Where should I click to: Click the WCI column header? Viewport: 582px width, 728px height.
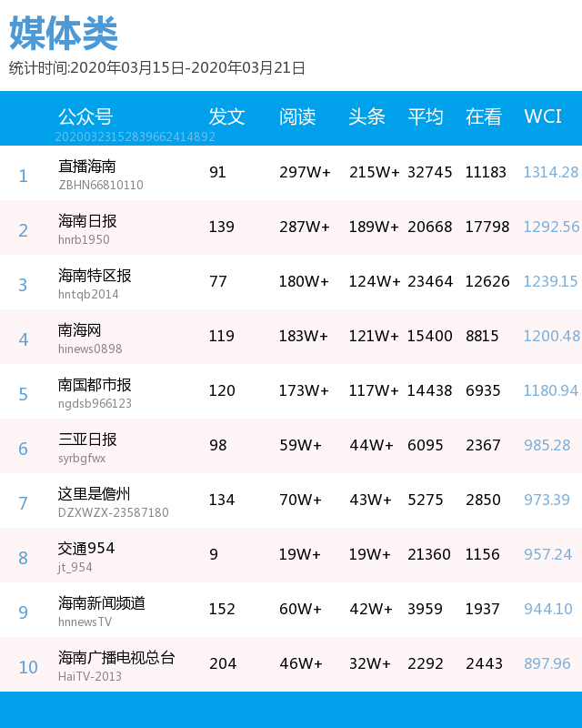tap(543, 116)
